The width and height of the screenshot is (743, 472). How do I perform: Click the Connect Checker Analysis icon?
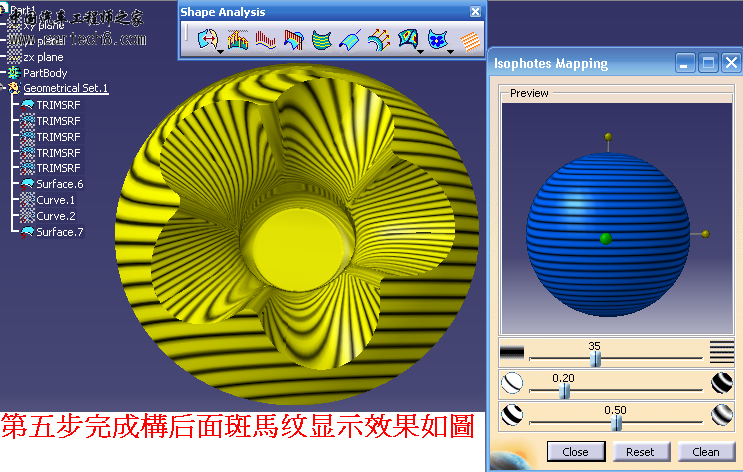pos(206,40)
